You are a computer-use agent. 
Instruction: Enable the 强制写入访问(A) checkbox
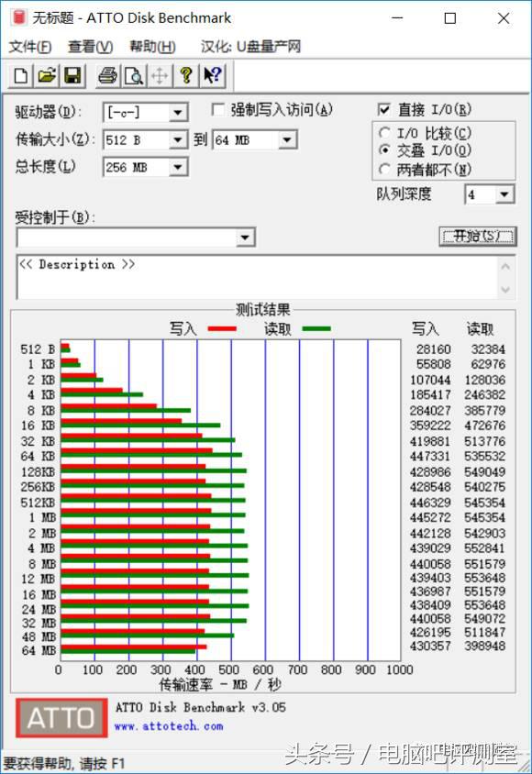pos(217,109)
